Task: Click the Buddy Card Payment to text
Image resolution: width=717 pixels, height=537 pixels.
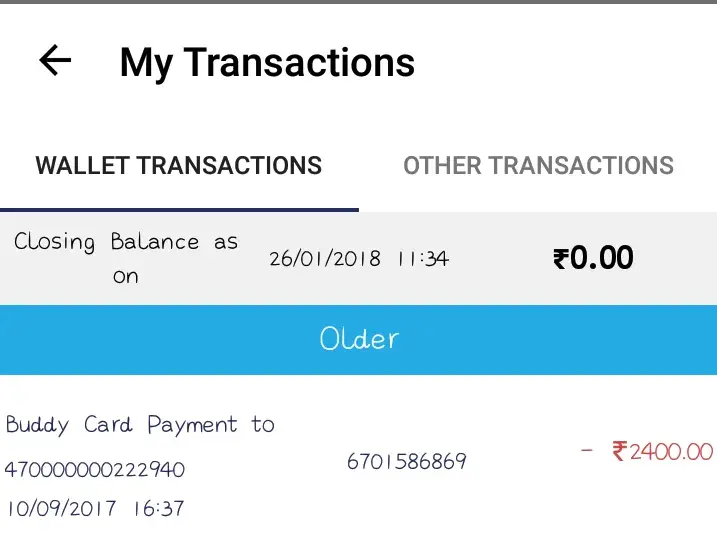Action: tap(140, 424)
